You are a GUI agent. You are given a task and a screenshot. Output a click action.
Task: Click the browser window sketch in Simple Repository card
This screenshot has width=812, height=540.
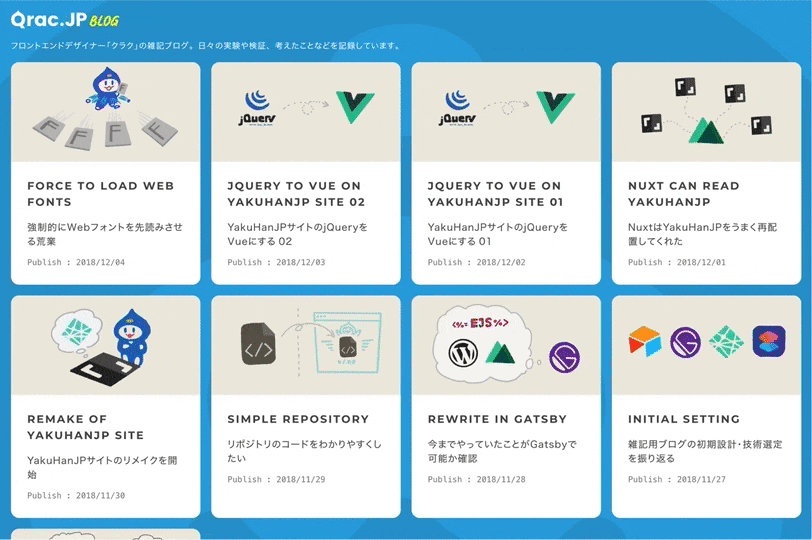(x=347, y=342)
